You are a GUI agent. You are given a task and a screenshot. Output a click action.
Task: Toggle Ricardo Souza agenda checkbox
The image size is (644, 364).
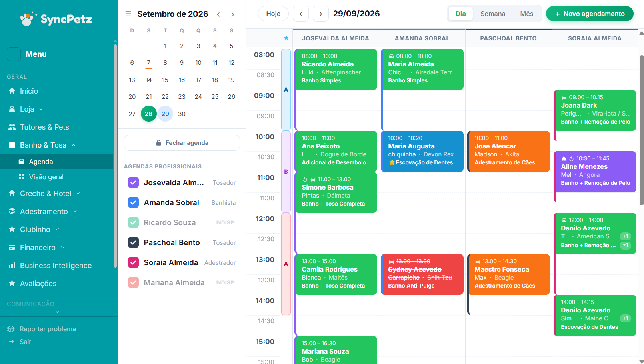[133, 222]
